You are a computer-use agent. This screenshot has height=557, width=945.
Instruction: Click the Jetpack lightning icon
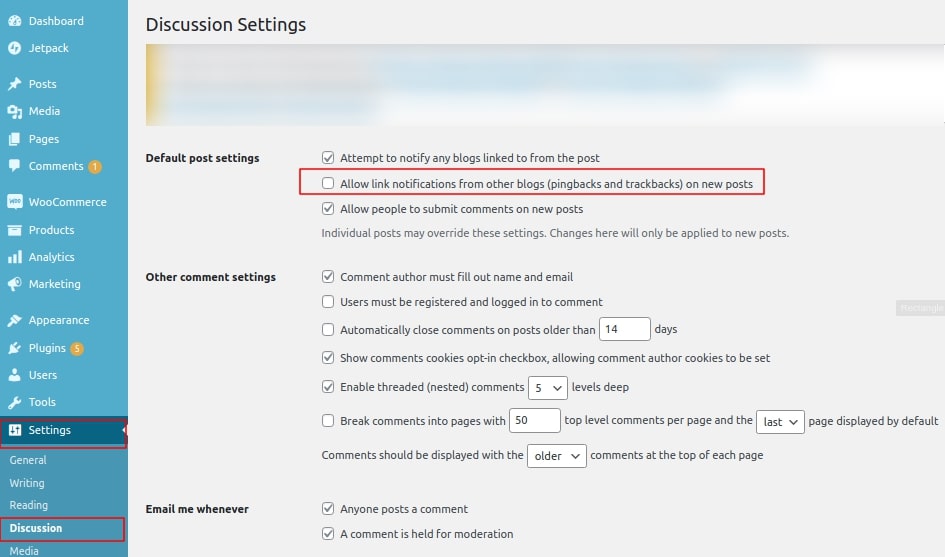14,48
